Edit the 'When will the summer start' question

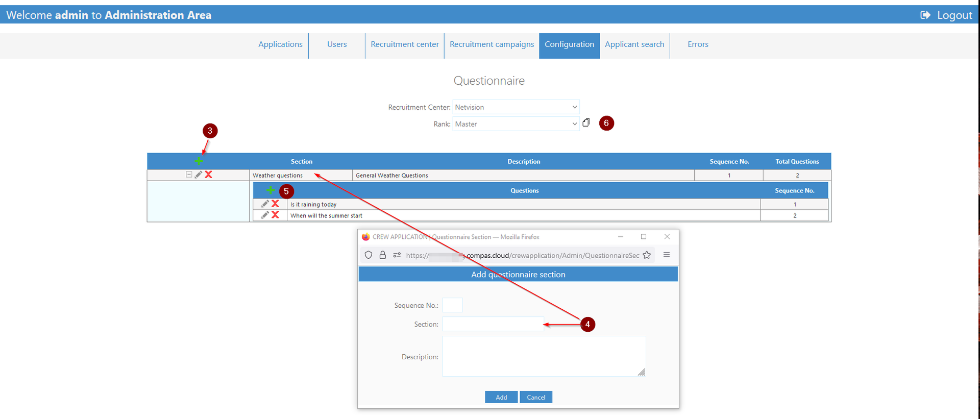[265, 215]
